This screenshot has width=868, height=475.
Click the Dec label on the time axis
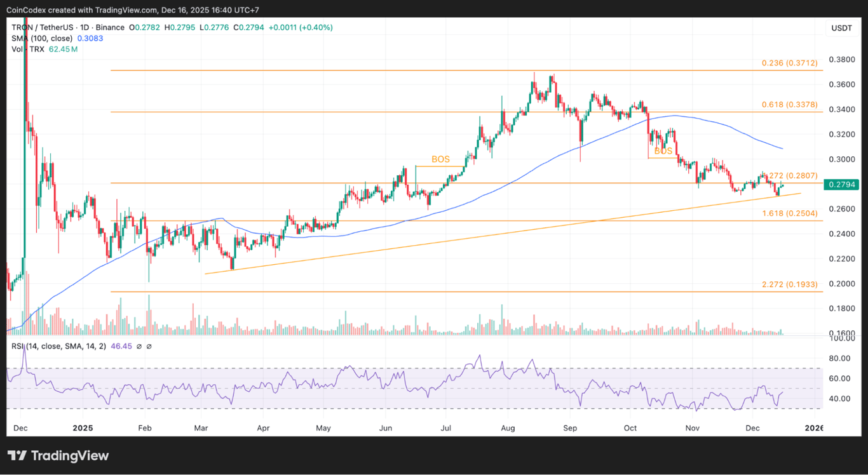click(20, 428)
